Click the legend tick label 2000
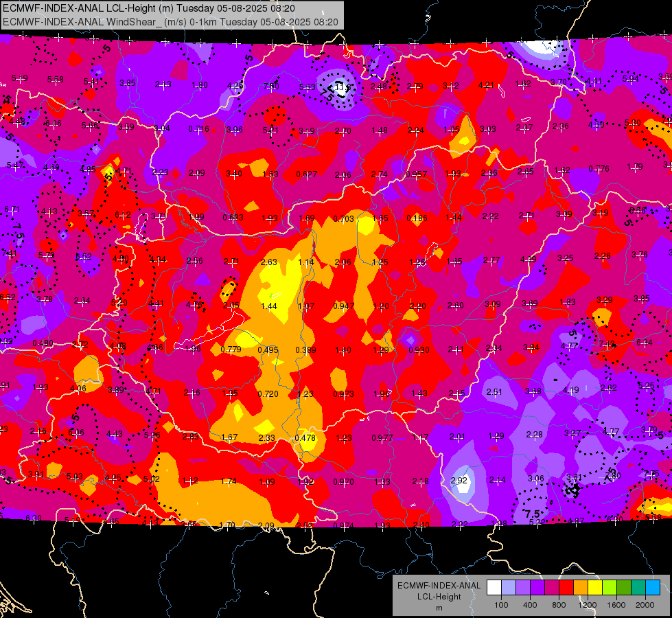672x618 pixels. (x=645, y=605)
